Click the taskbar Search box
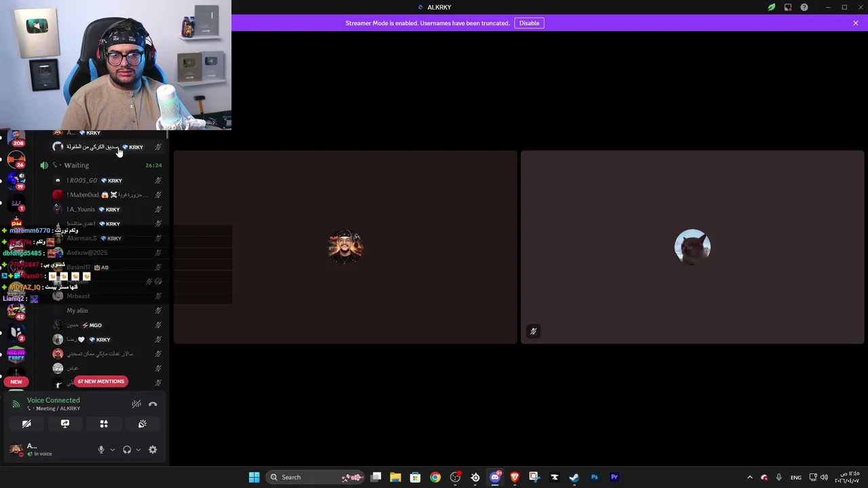This screenshot has width=868, height=488. click(315, 477)
